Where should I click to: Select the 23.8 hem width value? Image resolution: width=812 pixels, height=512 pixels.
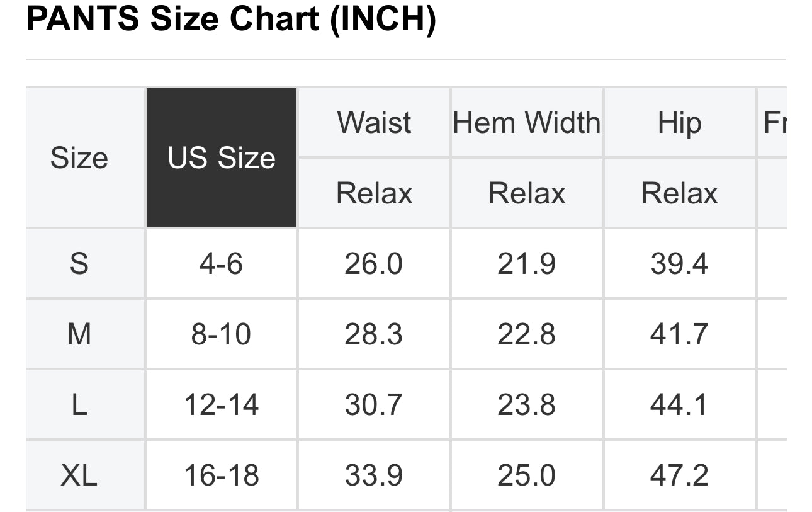coord(526,404)
